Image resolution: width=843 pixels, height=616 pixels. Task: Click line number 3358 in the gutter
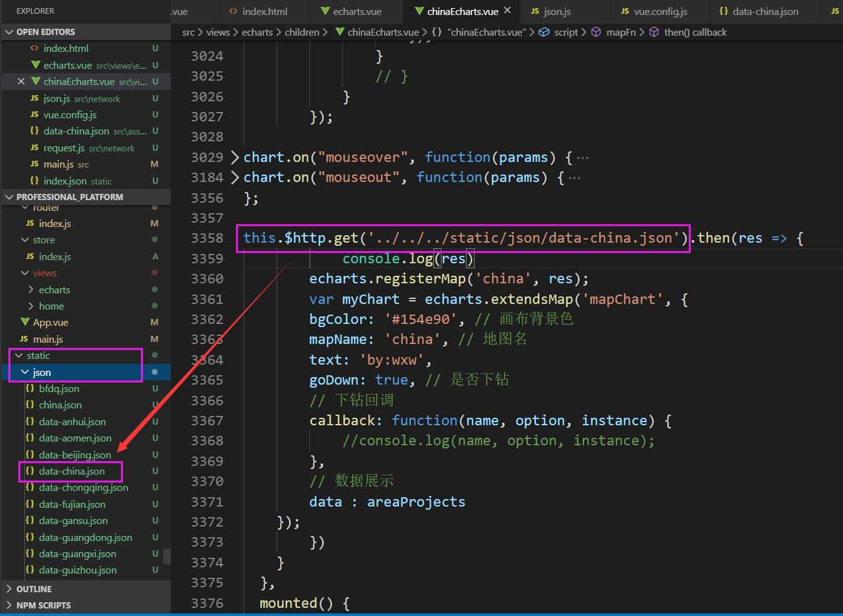point(207,238)
